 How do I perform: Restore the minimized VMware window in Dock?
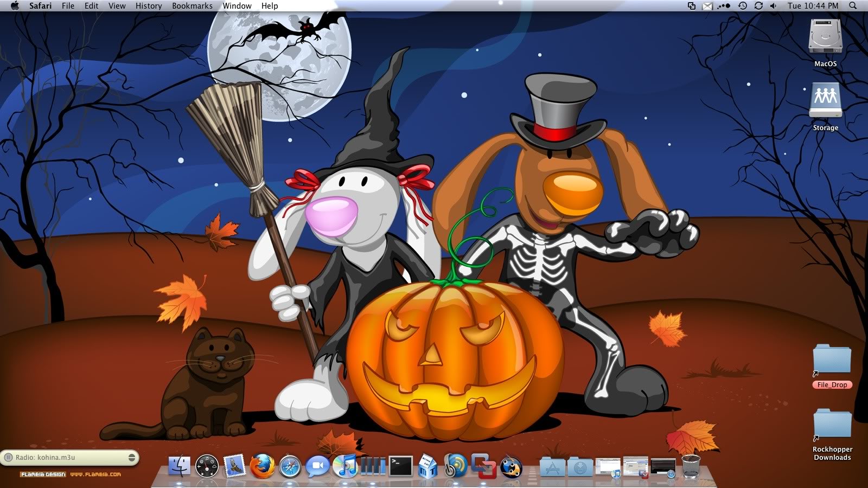[635, 467]
